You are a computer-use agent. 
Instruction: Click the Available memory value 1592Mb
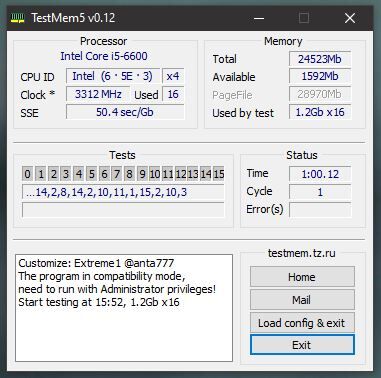coord(320,76)
